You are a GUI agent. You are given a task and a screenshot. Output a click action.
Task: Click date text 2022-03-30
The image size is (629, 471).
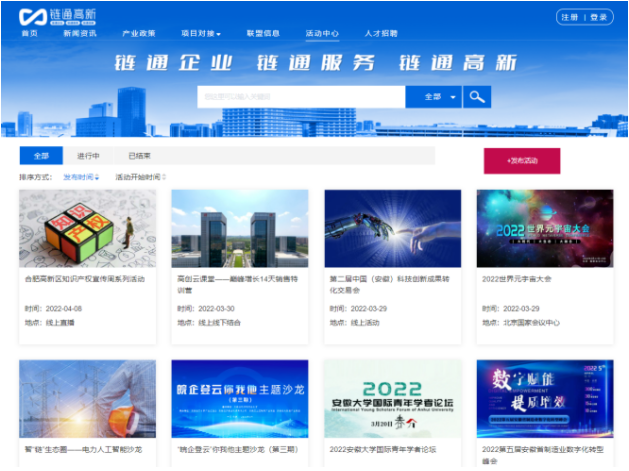[216, 309]
